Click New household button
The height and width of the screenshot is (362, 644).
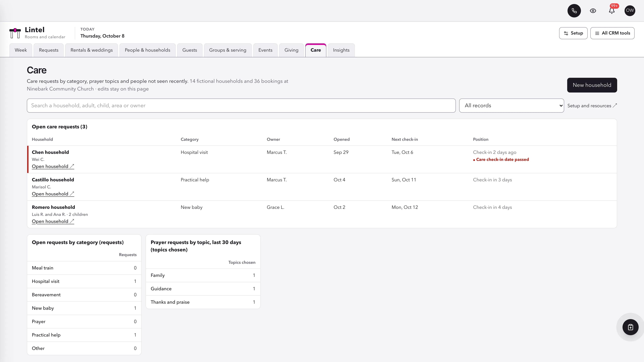click(592, 85)
